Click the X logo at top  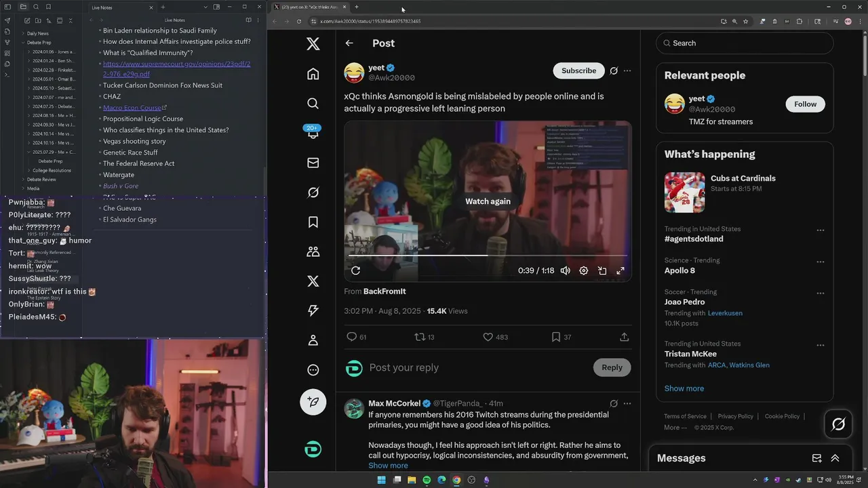tap(313, 44)
